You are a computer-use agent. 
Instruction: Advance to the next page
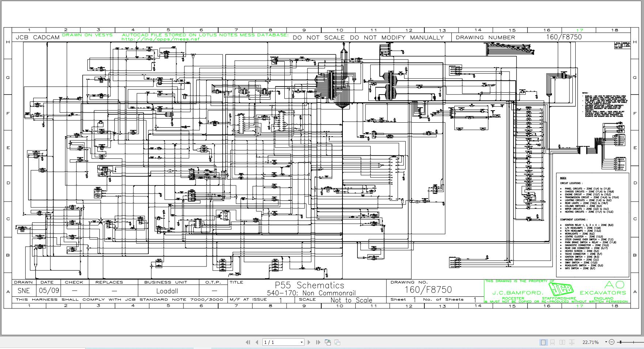pyautogui.click(x=309, y=342)
